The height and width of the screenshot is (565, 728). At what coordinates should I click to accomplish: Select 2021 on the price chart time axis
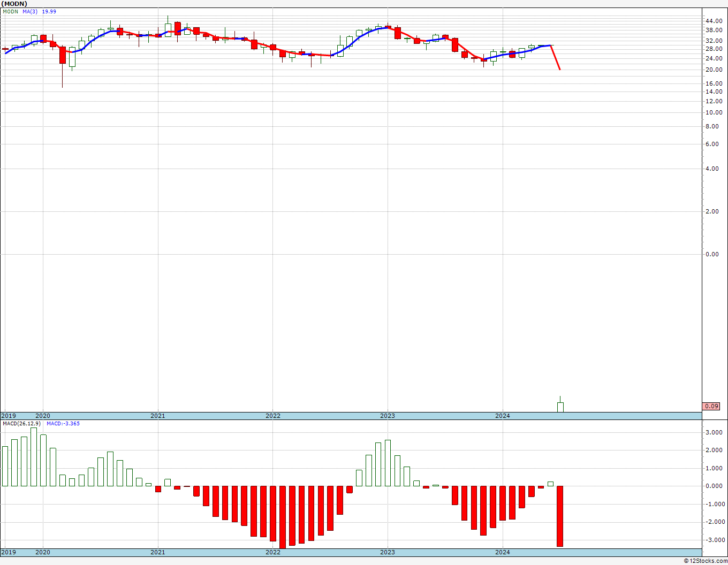pyautogui.click(x=158, y=416)
